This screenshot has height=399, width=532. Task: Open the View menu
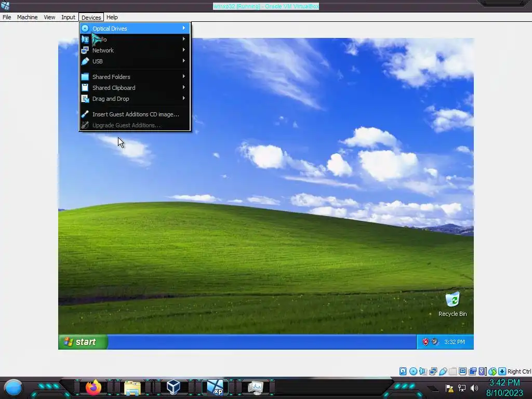tap(49, 17)
